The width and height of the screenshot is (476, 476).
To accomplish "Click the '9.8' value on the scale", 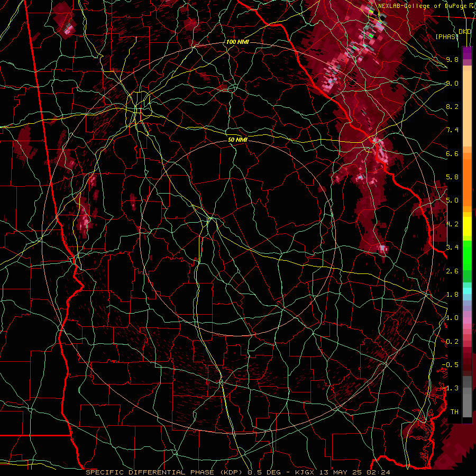I will (x=452, y=59).
